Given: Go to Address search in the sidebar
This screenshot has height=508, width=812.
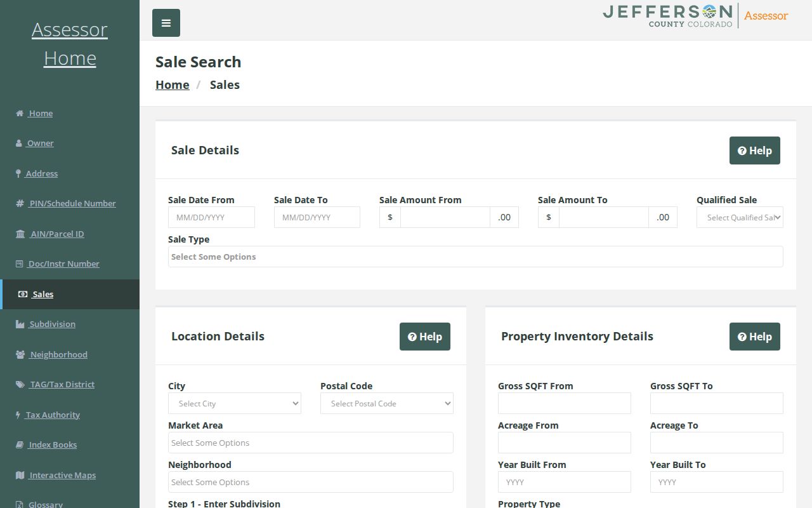Looking at the screenshot, I should click(x=41, y=173).
